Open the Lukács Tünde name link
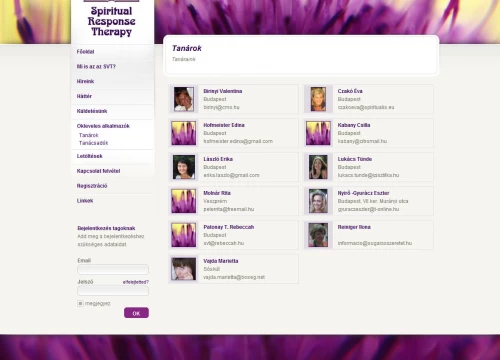500x360 pixels. coord(355,159)
